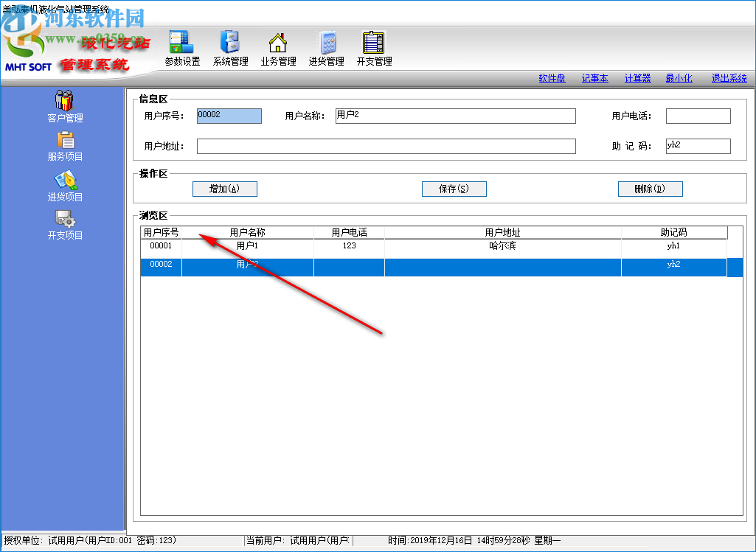This screenshot has height=552, width=756.
Task: Click the 当前用户 status bar entry
Action: (x=299, y=541)
